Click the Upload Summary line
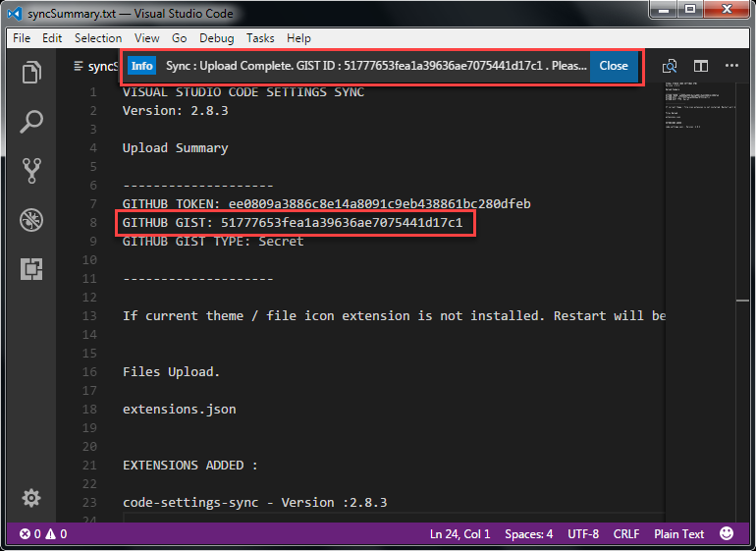The height and width of the screenshot is (551, 756). click(x=175, y=147)
